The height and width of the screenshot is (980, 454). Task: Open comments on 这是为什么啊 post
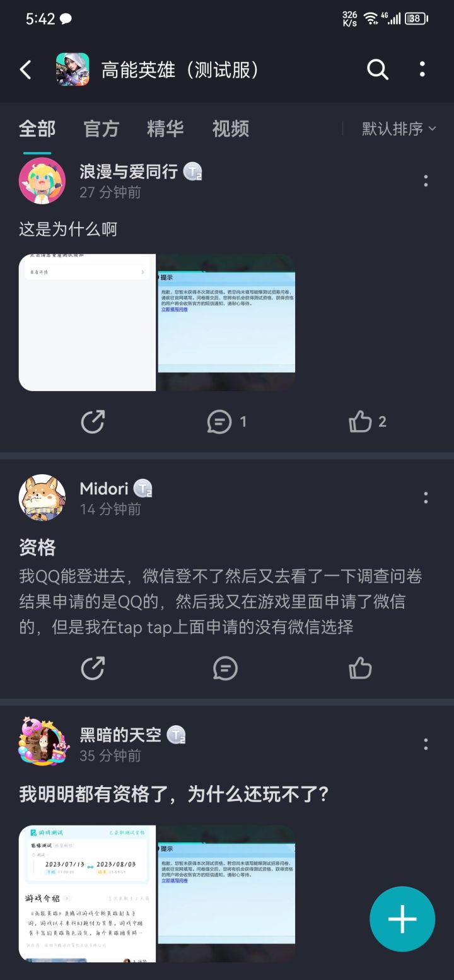227,422
